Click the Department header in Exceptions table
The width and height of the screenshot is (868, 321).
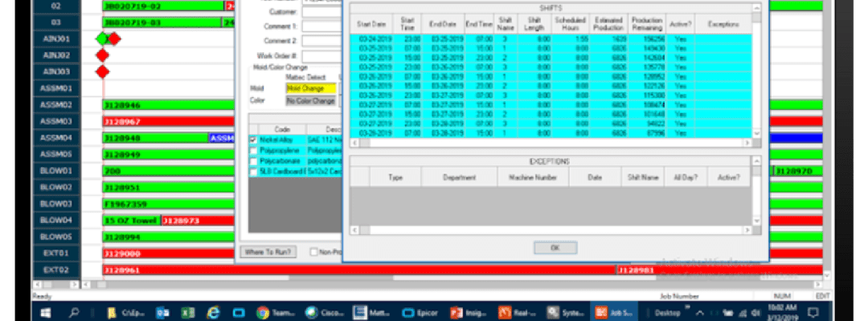point(459,177)
